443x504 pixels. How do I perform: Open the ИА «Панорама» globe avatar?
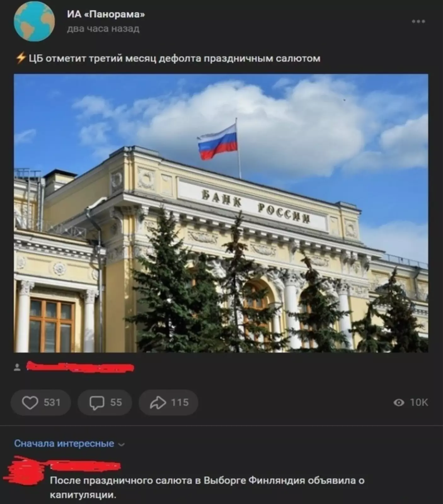point(34,21)
